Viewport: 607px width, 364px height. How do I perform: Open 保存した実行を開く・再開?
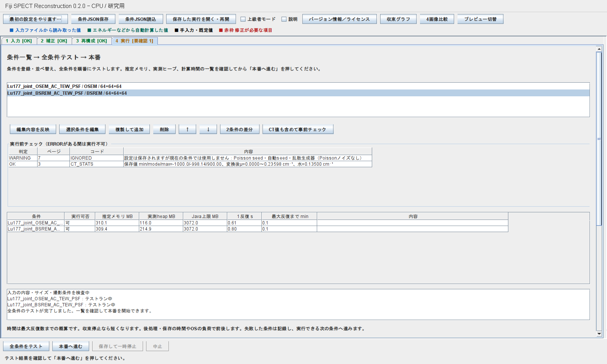201,19
